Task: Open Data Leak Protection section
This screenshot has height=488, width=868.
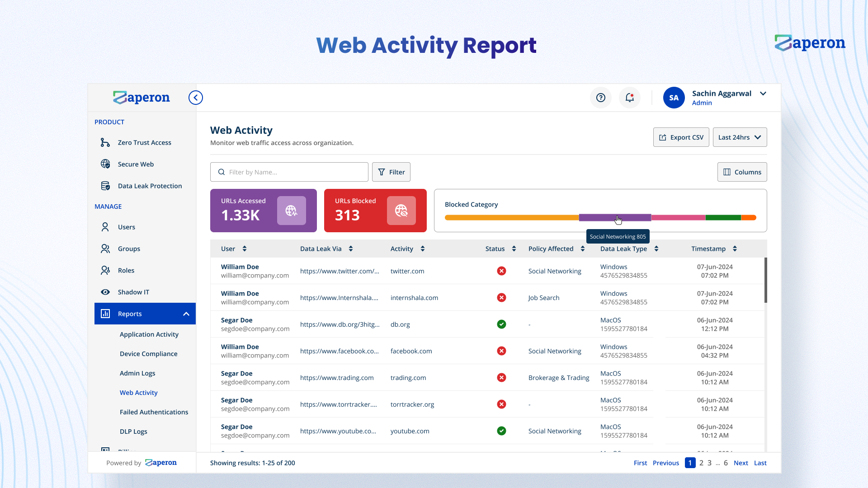Action: (150, 186)
